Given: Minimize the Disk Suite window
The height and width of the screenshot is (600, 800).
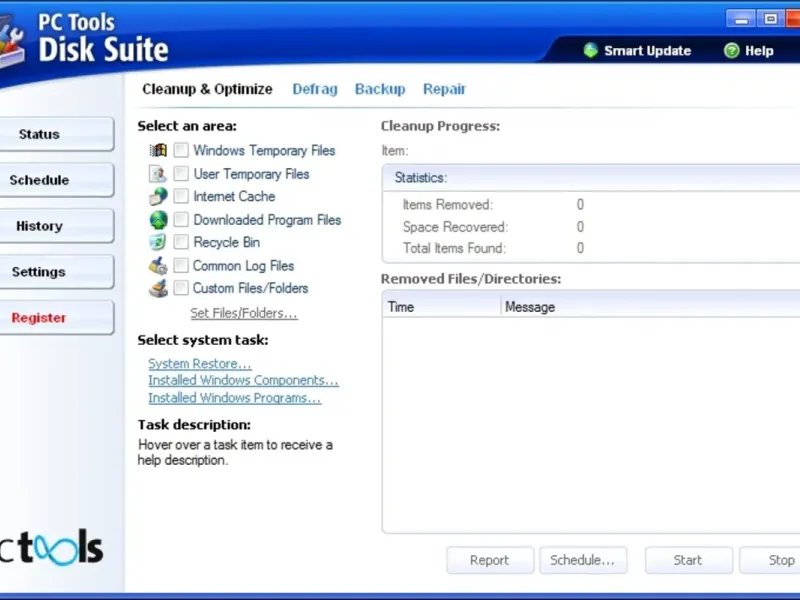Looking at the screenshot, I should (741, 19).
